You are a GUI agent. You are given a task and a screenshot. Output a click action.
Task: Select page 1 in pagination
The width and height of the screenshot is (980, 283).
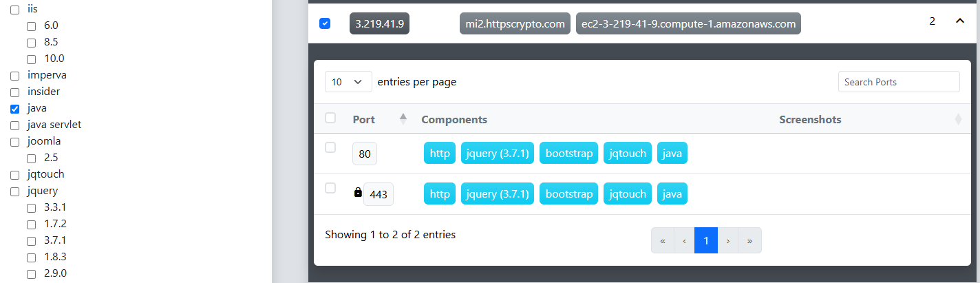(x=706, y=240)
